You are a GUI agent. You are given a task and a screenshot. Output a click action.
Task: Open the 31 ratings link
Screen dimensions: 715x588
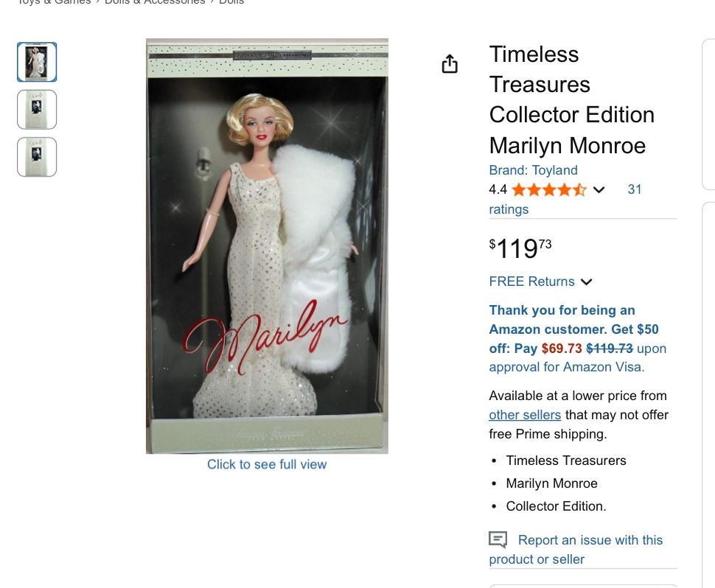[634, 189]
